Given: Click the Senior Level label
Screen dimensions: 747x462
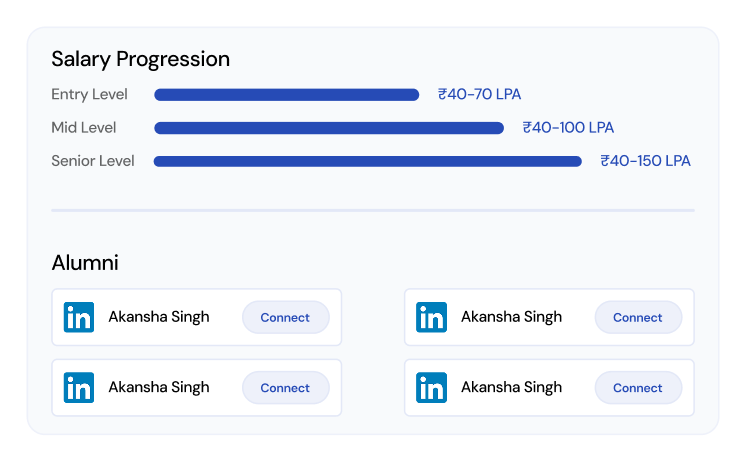Looking at the screenshot, I should (93, 161).
